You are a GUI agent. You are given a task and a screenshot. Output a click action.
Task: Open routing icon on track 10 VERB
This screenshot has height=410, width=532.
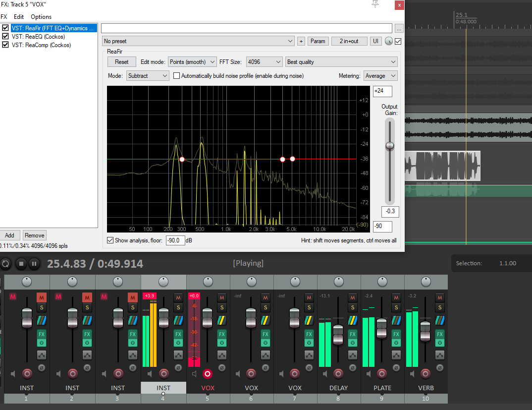tap(440, 320)
